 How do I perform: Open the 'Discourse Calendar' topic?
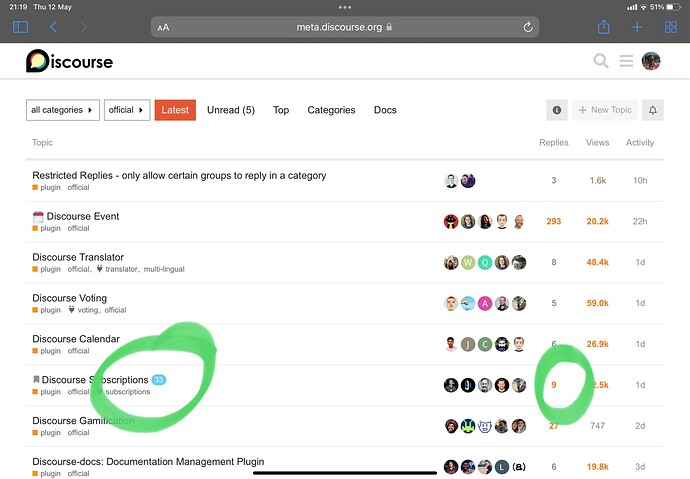click(76, 339)
